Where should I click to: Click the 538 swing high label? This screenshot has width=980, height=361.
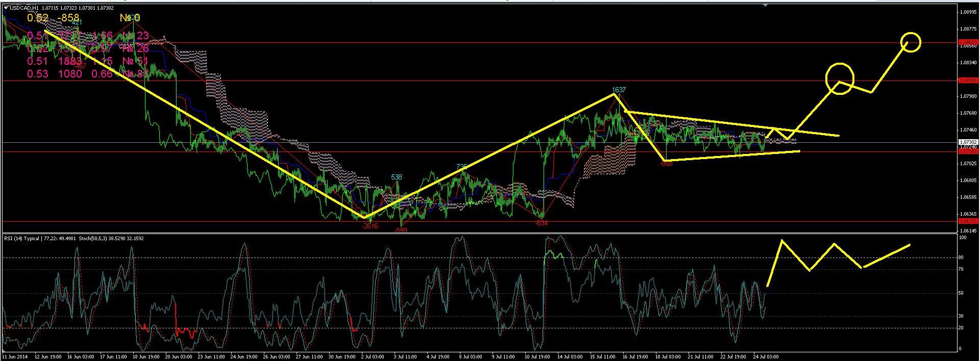point(397,177)
